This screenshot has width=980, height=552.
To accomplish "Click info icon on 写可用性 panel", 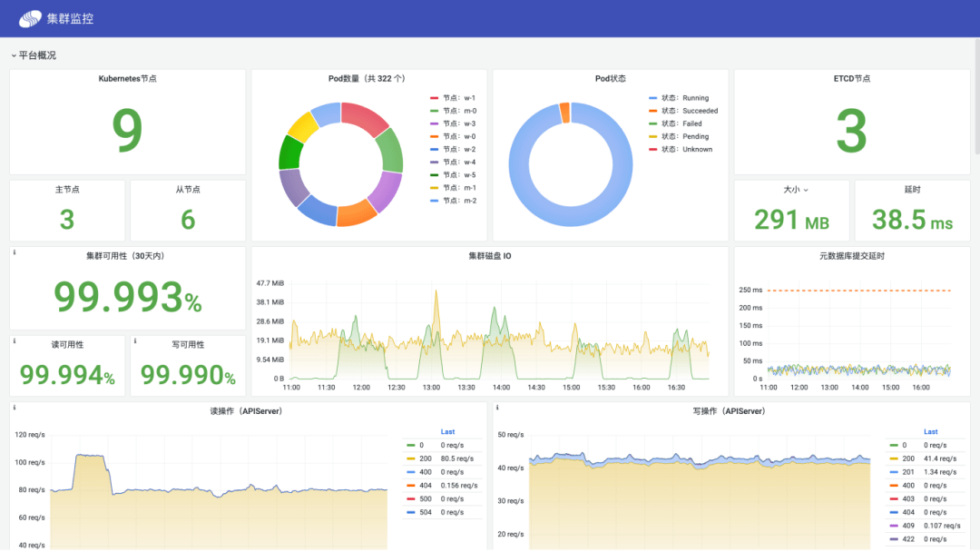I will (x=135, y=341).
